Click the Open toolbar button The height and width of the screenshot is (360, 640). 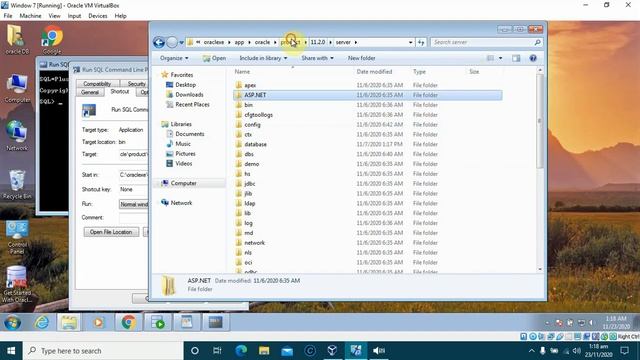point(214,58)
